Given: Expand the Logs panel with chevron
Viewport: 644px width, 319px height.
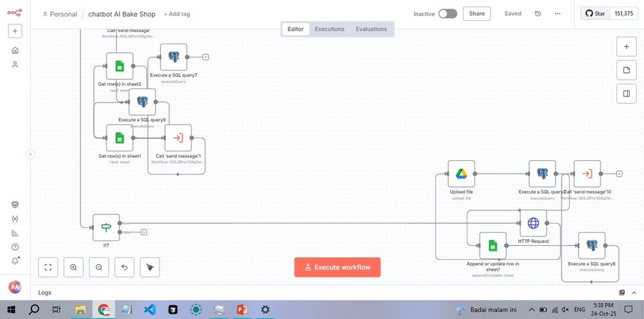Looking at the screenshot, I should 634,292.
